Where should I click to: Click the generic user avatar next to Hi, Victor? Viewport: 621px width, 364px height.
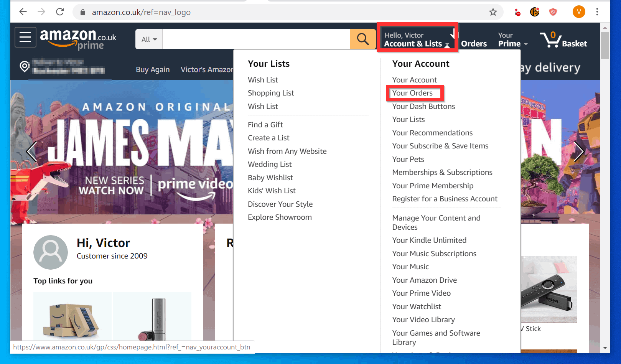tap(50, 252)
